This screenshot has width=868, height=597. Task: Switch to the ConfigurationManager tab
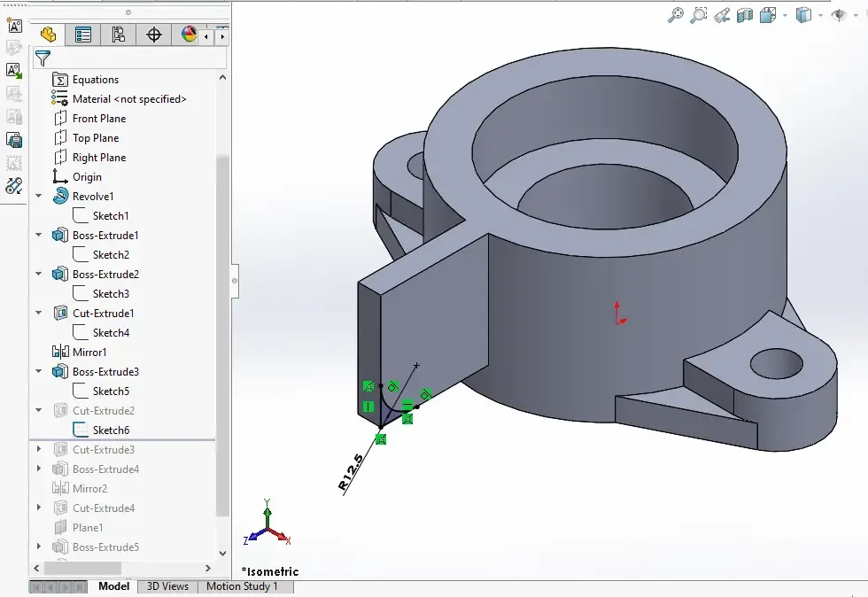tap(118, 35)
